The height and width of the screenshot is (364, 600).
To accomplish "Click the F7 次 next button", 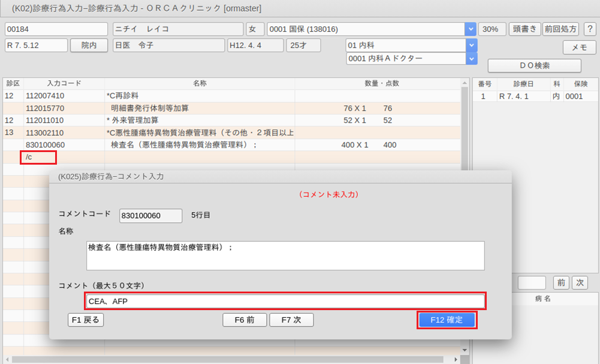I will tap(291, 320).
